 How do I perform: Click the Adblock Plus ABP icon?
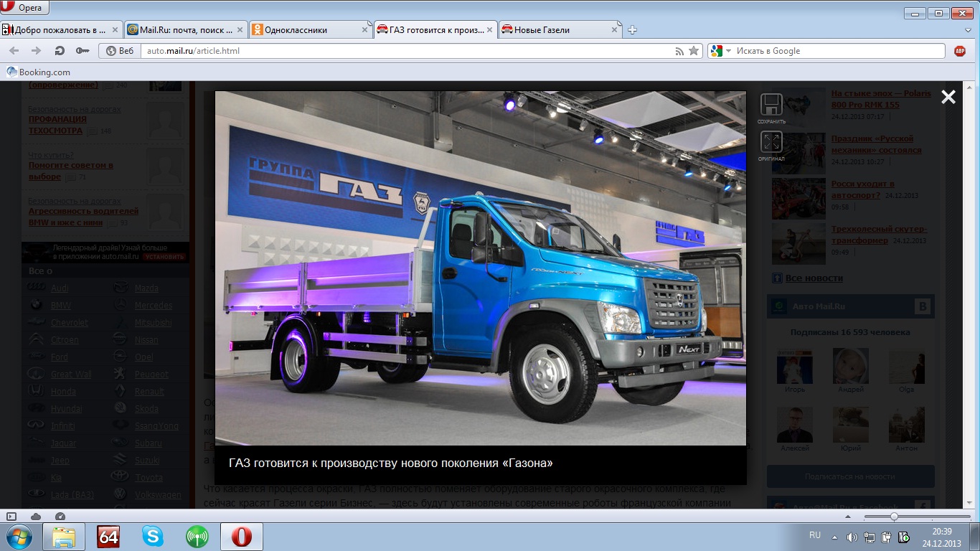(960, 51)
